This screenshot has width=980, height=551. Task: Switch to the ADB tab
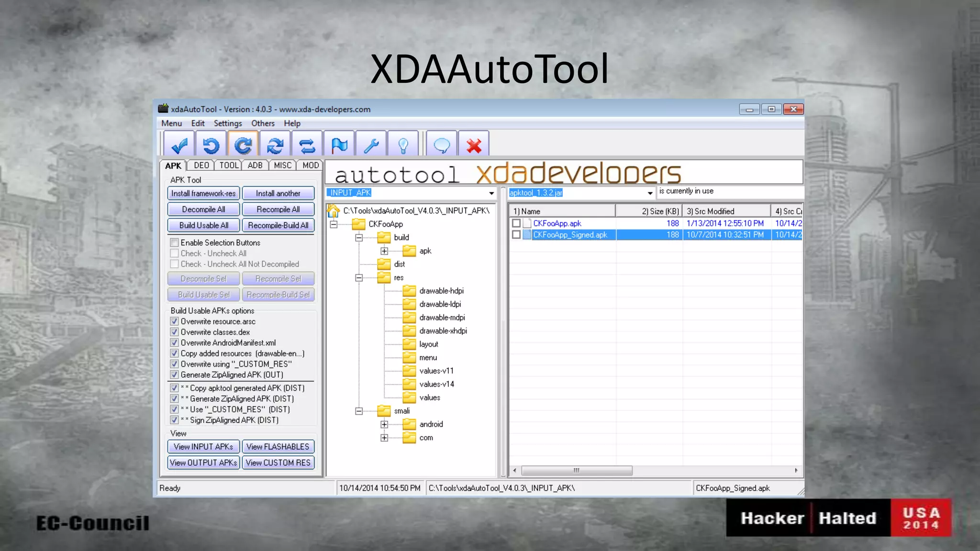click(x=255, y=165)
